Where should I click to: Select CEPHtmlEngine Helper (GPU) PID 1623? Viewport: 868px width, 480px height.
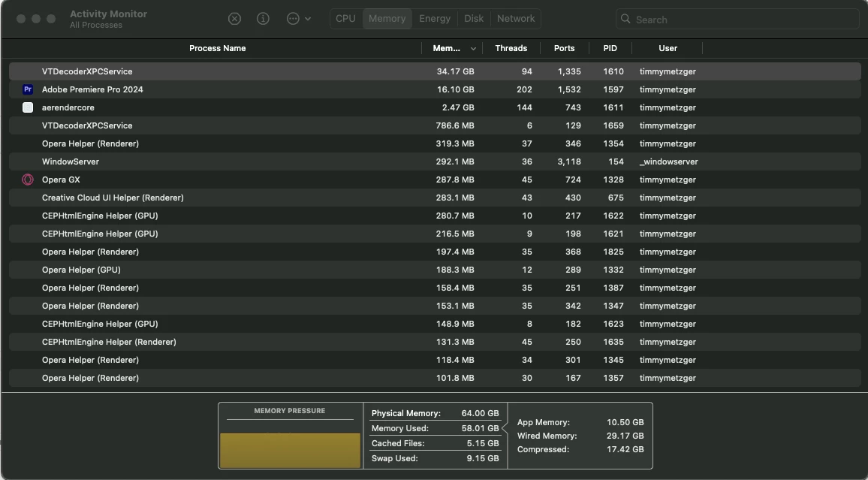(435, 324)
